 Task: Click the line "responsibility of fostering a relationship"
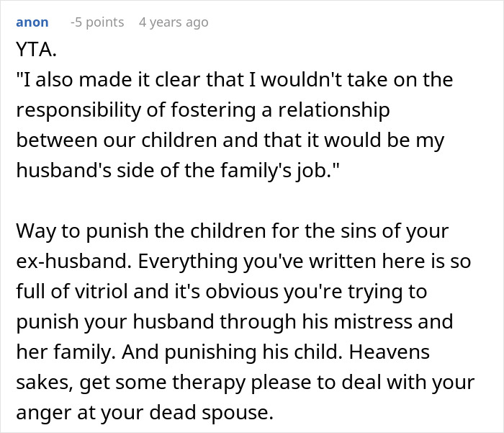click(202, 110)
